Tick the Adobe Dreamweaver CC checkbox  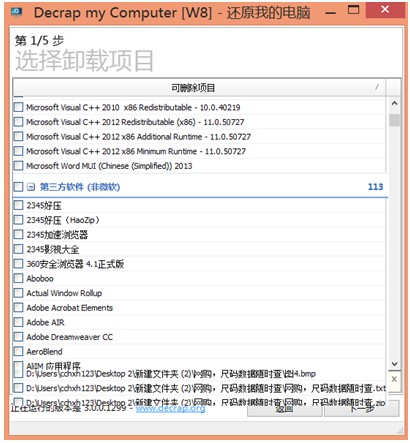[x=18, y=337]
